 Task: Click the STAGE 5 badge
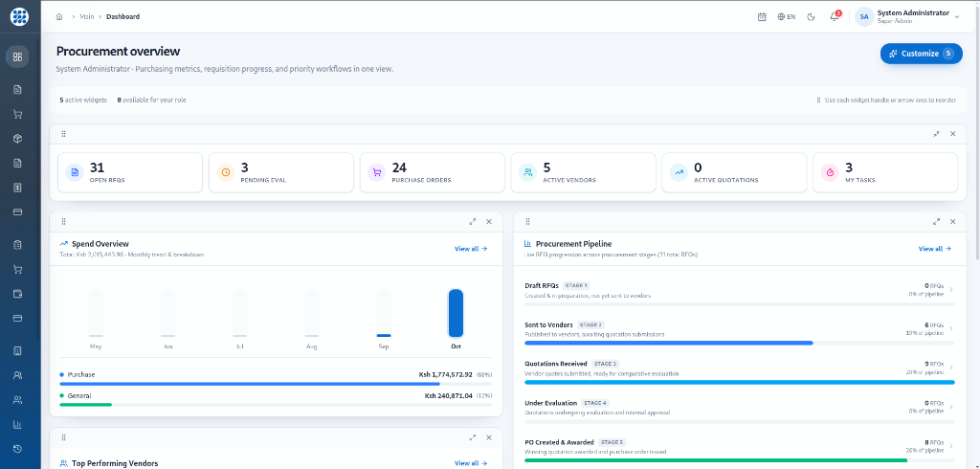pyautogui.click(x=612, y=442)
